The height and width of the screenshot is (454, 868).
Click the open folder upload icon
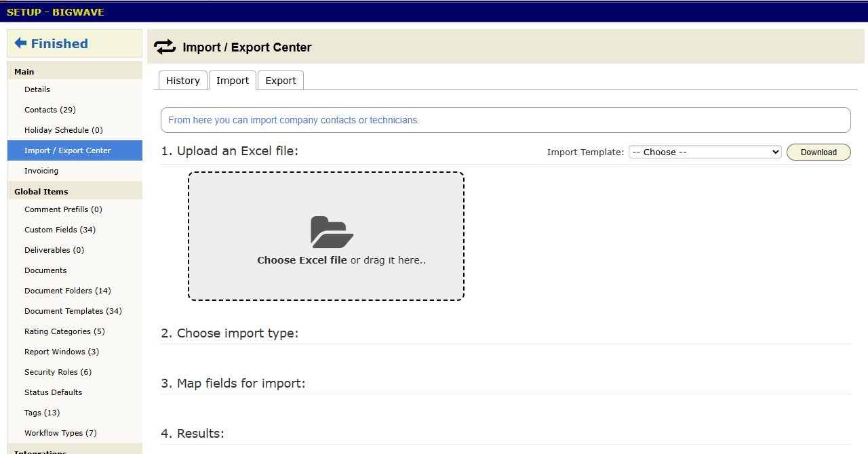pos(332,232)
